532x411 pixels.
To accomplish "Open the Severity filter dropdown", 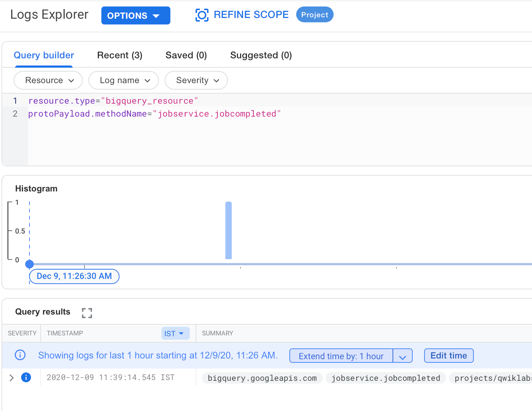I will (196, 80).
